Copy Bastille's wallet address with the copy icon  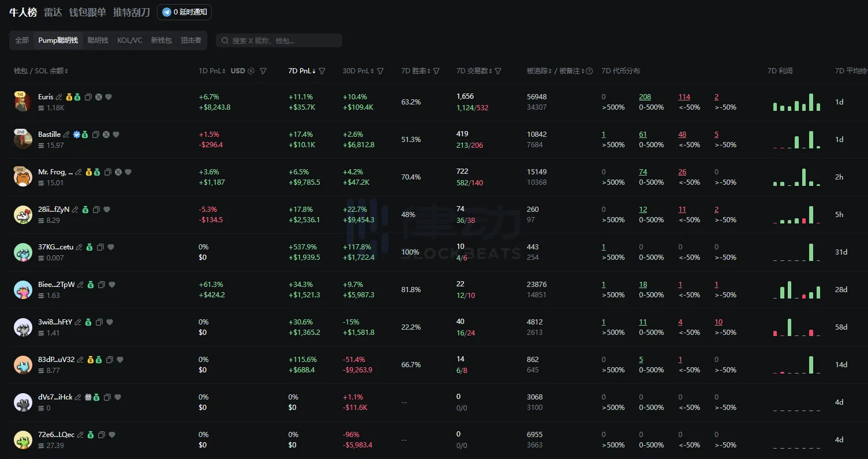coord(96,135)
